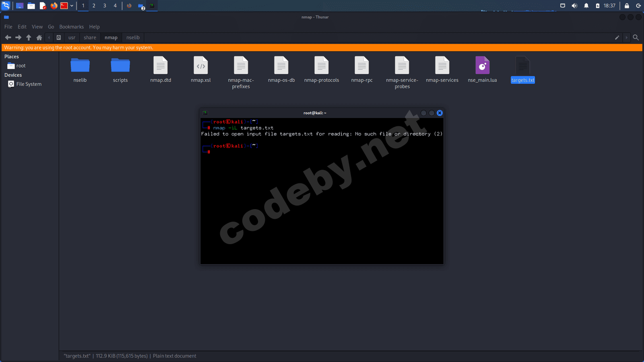The height and width of the screenshot is (362, 644).
Task: Select the nmap.xsl file
Action: coord(201,70)
